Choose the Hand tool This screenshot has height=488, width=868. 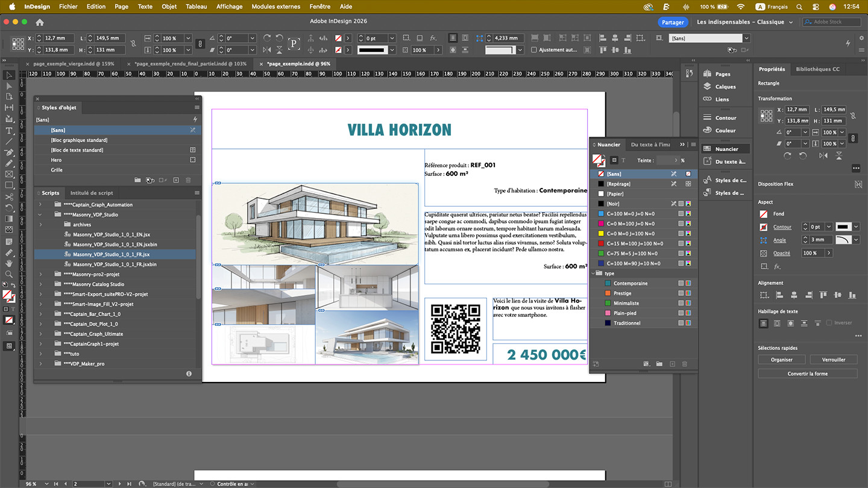(x=9, y=263)
